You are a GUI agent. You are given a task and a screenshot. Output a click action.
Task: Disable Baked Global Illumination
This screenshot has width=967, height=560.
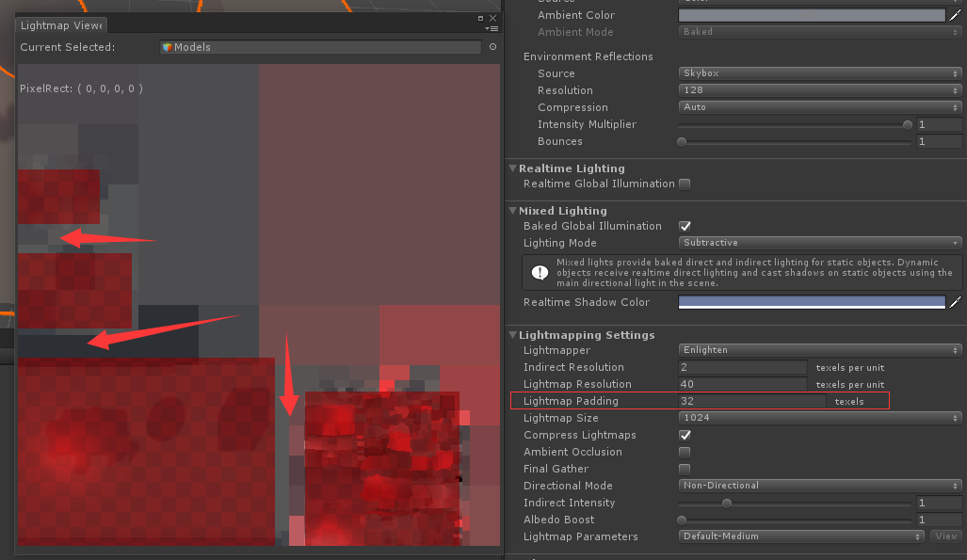click(685, 226)
